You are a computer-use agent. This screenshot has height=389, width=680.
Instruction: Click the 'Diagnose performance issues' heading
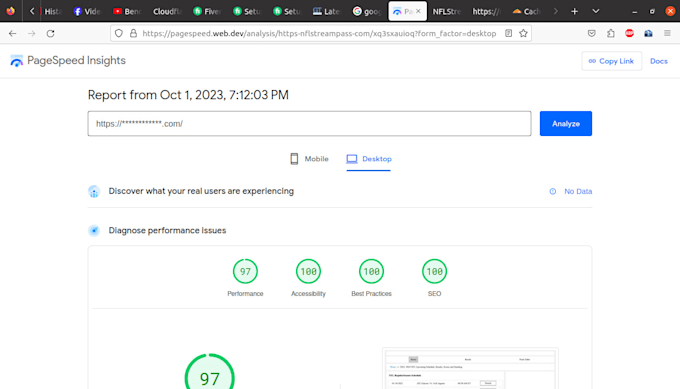(x=167, y=230)
